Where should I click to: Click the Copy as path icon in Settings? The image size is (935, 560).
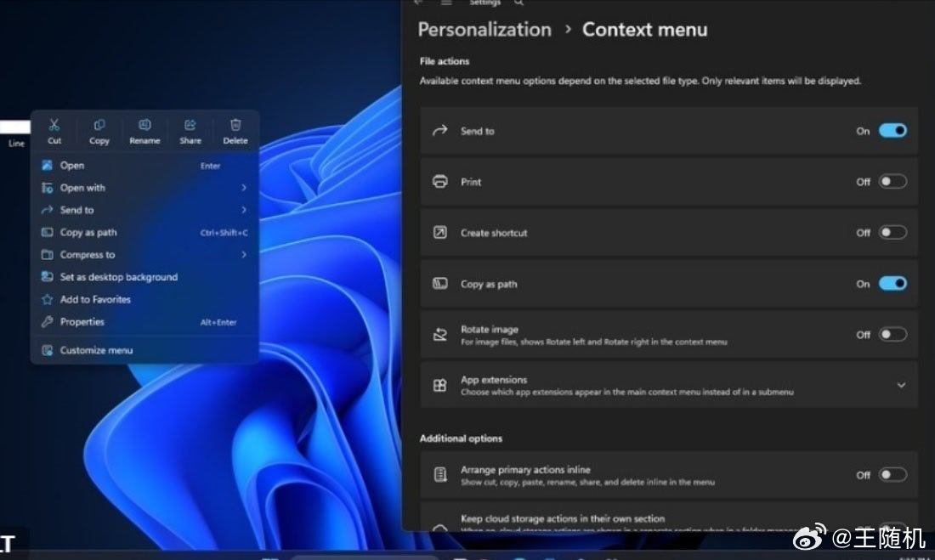[x=440, y=283]
